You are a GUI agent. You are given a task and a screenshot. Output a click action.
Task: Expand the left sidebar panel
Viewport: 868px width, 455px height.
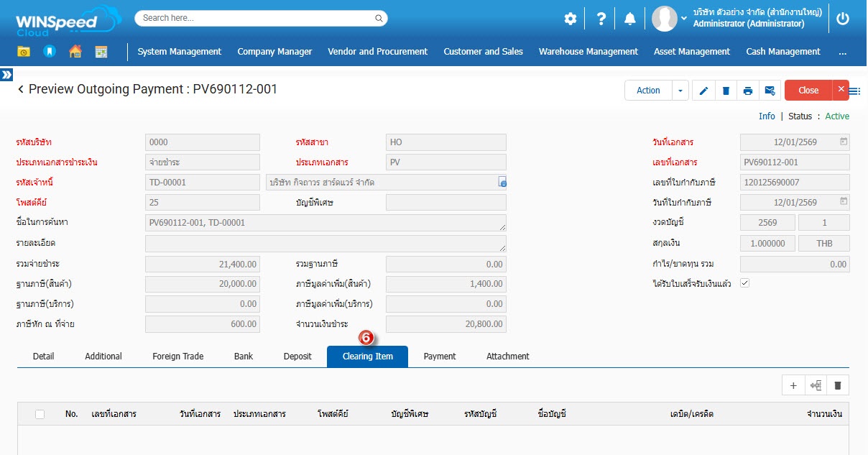(x=6, y=75)
